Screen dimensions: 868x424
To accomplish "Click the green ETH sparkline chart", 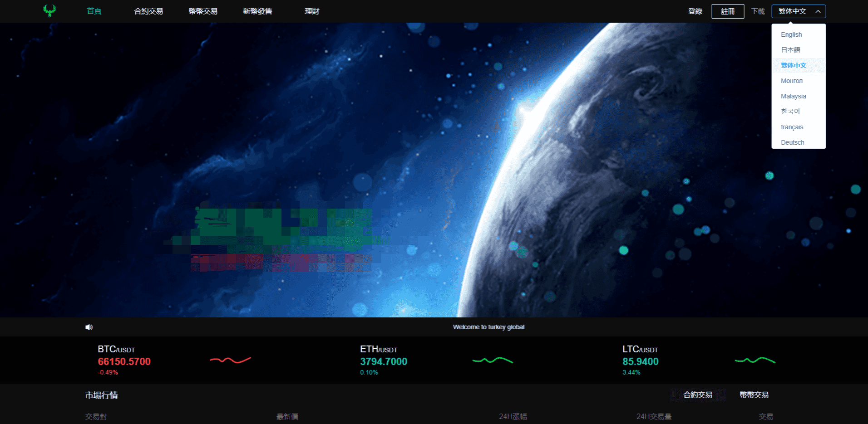I will tap(493, 360).
